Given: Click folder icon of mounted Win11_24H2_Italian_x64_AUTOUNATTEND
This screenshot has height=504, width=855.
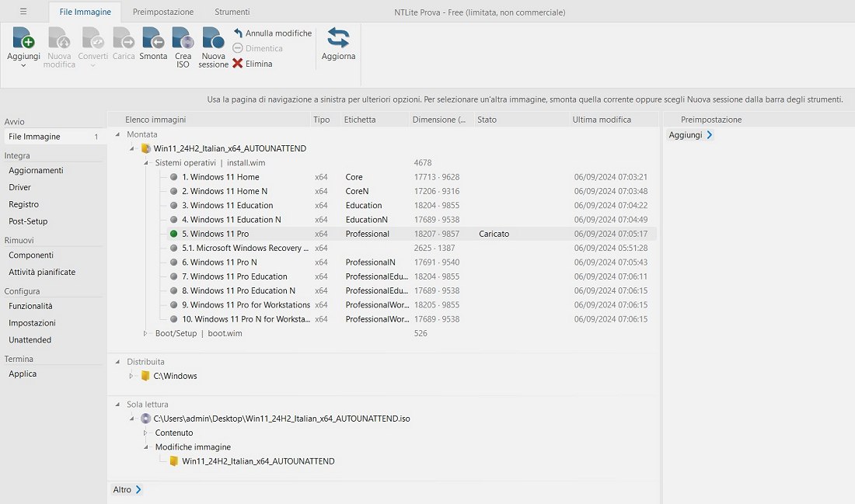Looking at the screenshot, I should tap(145, 149).
